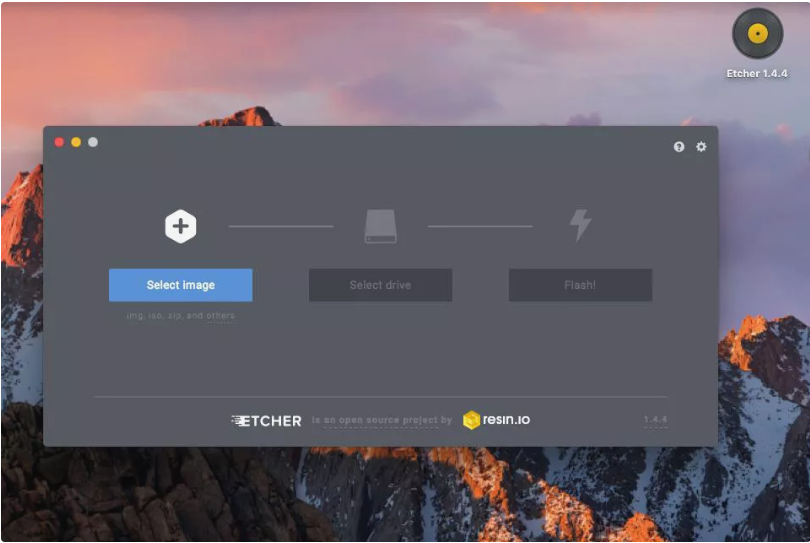Click the 1.4.4 version link in footer
The image size is (810, 543).
tap(655, 420)
